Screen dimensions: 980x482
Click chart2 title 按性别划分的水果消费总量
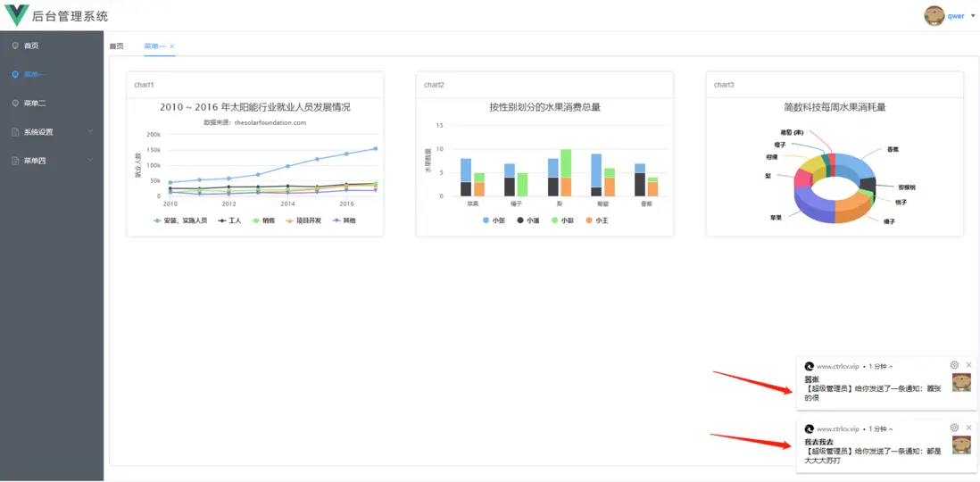coord(545,107)
